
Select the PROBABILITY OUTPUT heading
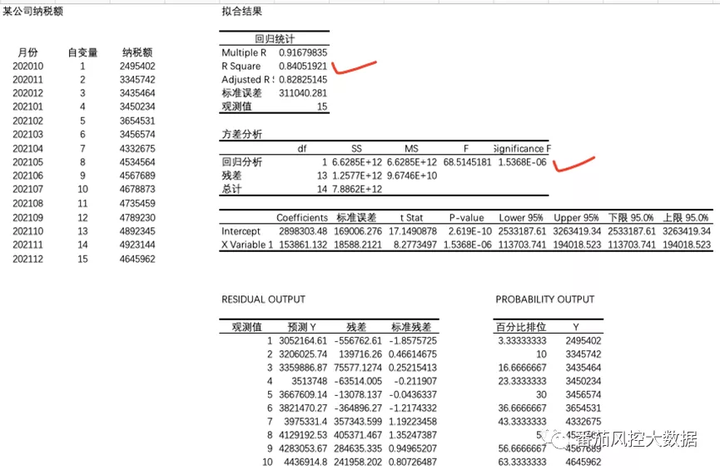(x=544, y=299)
